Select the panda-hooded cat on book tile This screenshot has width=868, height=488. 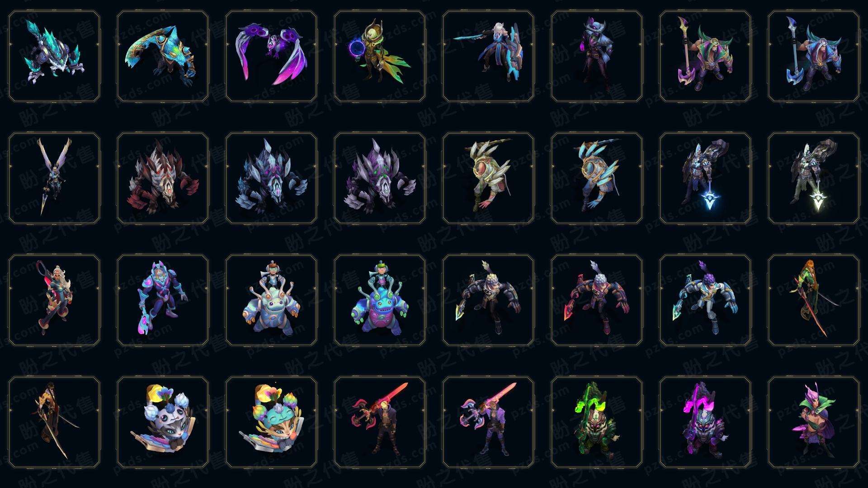tap(163, 422)
